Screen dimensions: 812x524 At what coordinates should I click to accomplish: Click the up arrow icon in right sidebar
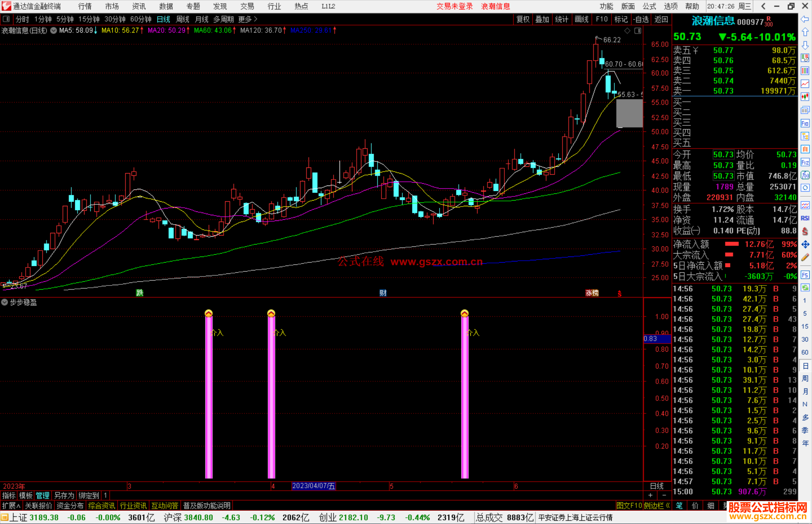pos(805,32)
